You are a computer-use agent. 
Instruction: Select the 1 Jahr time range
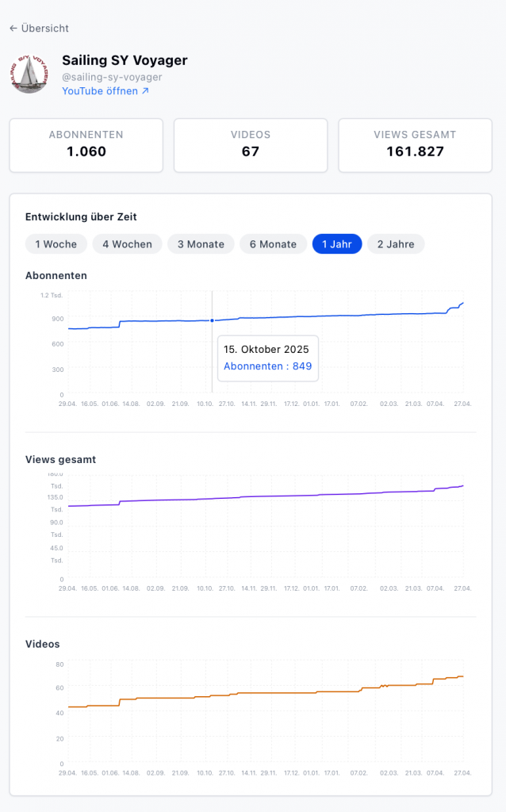(337, 244)
